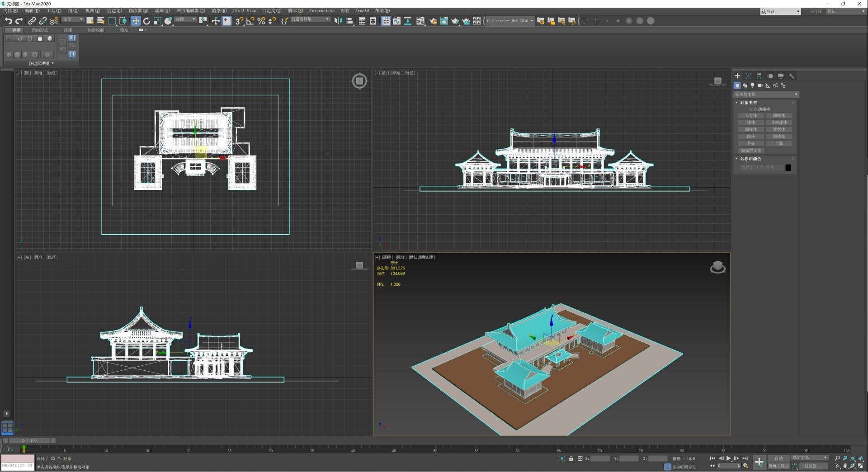Open Render Setup teapot icon
Screen dimensions: 868x472
pyautogui.click(x=433, y=21)
